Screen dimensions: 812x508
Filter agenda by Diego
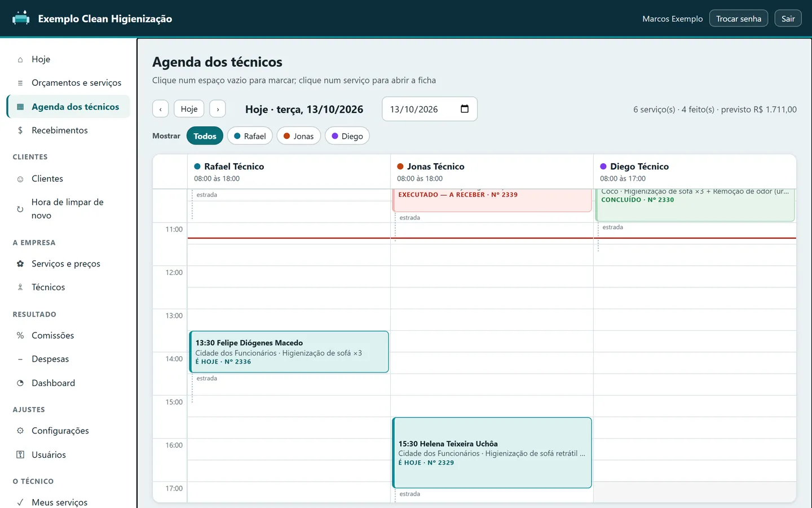(x=347, y=136)
